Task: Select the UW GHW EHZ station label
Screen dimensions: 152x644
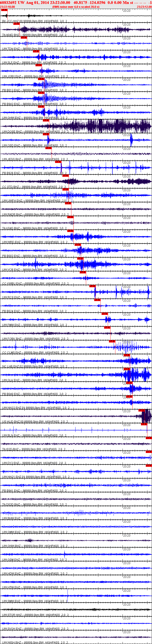Action: (35, 118)
